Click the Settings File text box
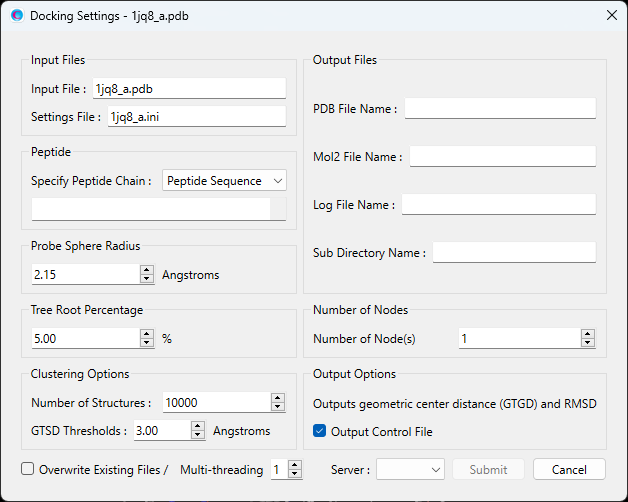This screenshot has height=502, width=628. click(x=196, y=117)
